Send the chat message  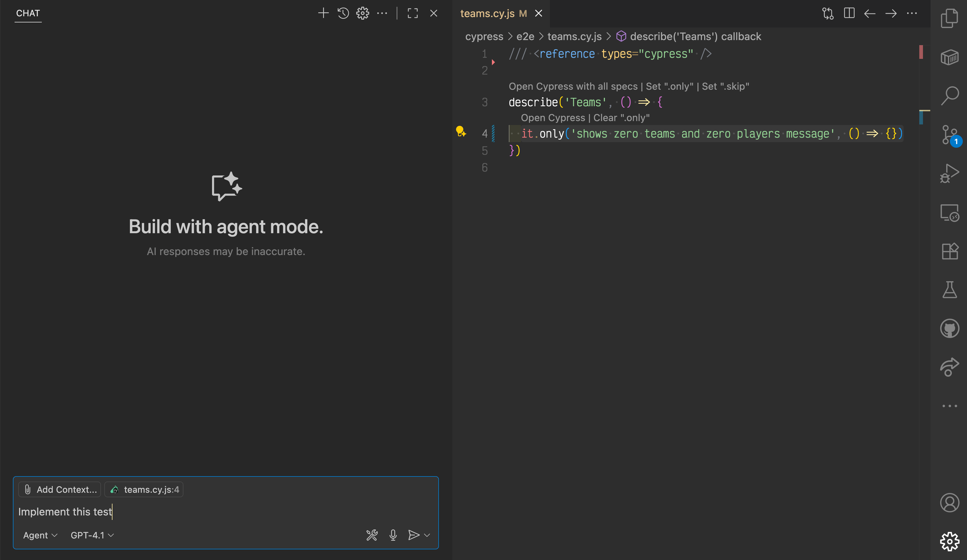[413, 535]
